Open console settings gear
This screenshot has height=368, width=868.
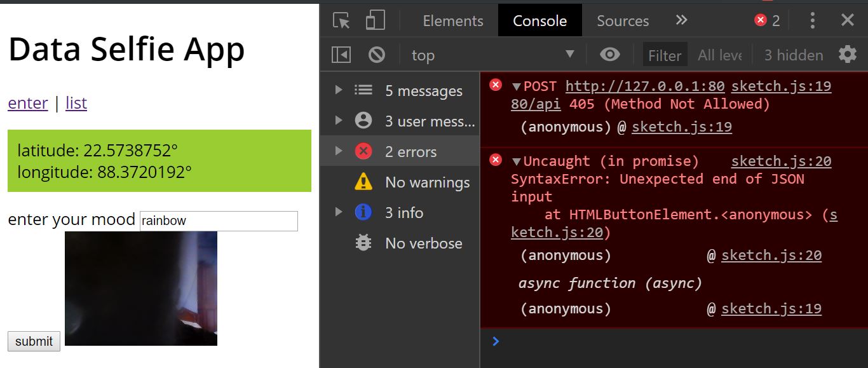tap(848, 54)
